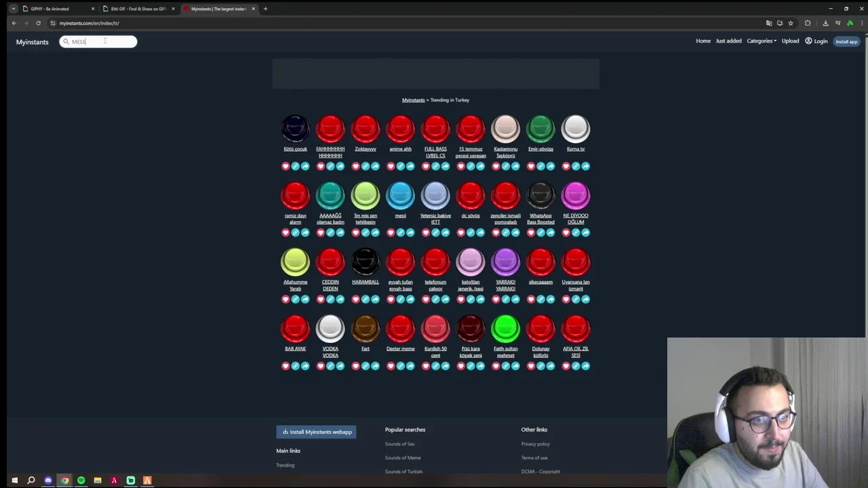Play the FAHHHHHHHH sound button
868x488 pixels.
point(330,129)
